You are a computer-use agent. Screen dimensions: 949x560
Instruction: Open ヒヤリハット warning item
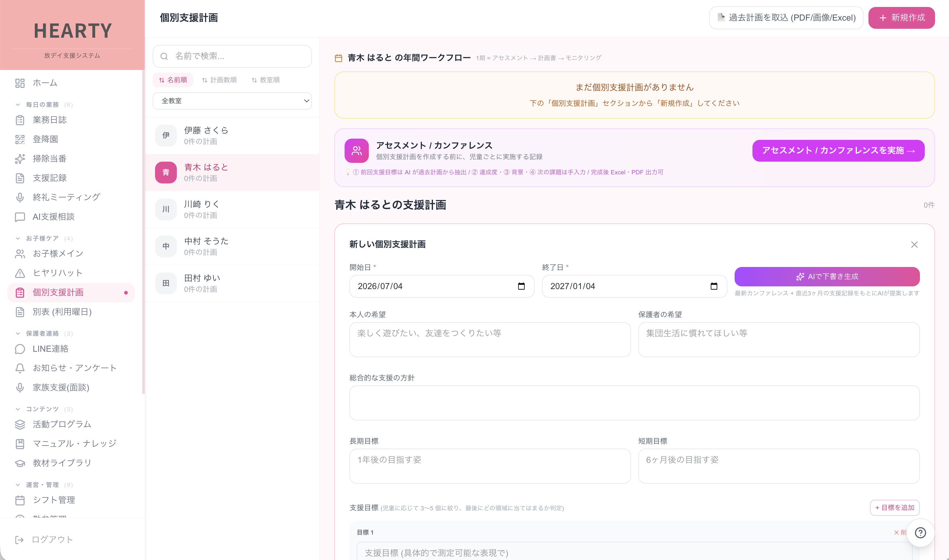click(x=71, y=273)
